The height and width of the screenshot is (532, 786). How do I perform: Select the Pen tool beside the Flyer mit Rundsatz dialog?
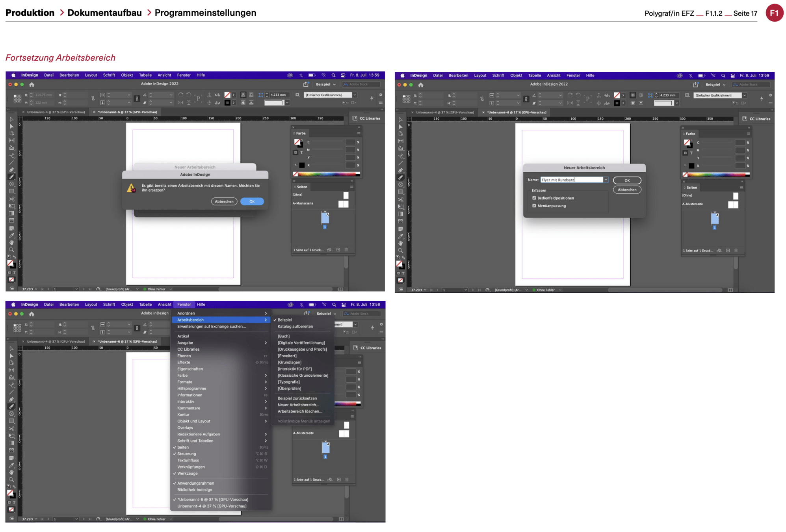click(x=401, y=170)
